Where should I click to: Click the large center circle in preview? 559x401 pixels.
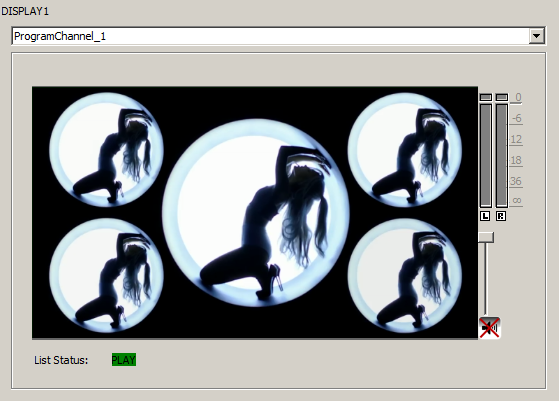(x=256, y=213)
